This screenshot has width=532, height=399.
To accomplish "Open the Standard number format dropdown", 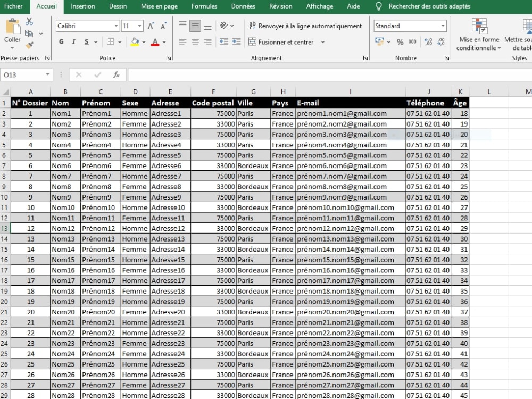I will pos(443,26).
